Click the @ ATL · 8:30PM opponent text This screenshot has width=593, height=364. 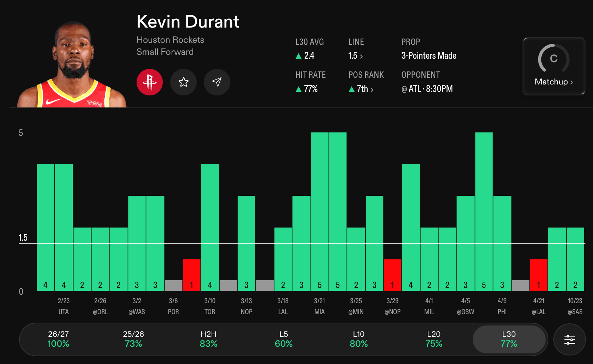click(427, 89)
